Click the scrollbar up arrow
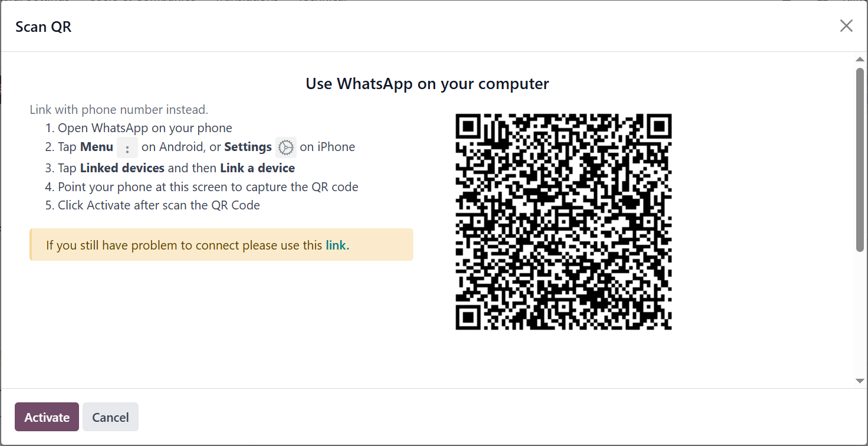The width and height of the screenshot is (868, 446). pyautogui.click(x=860, y=59)
